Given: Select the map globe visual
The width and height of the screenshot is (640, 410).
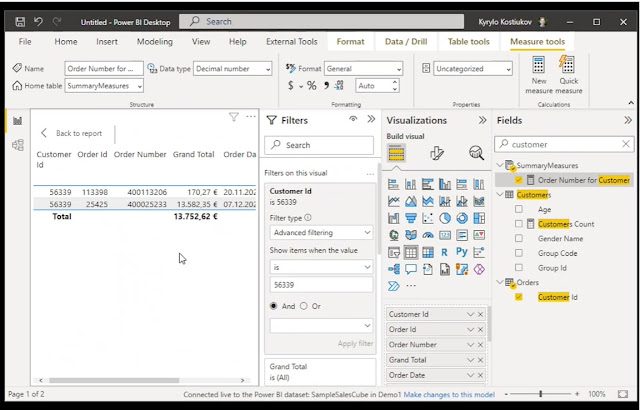Looking at the screenshot, I should 394,235.
